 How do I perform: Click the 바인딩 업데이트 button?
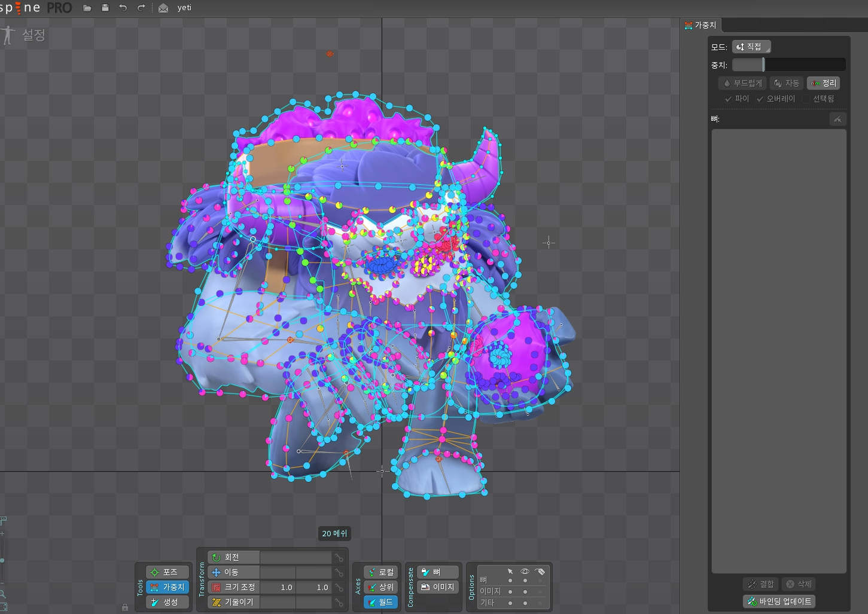point(779,601)
